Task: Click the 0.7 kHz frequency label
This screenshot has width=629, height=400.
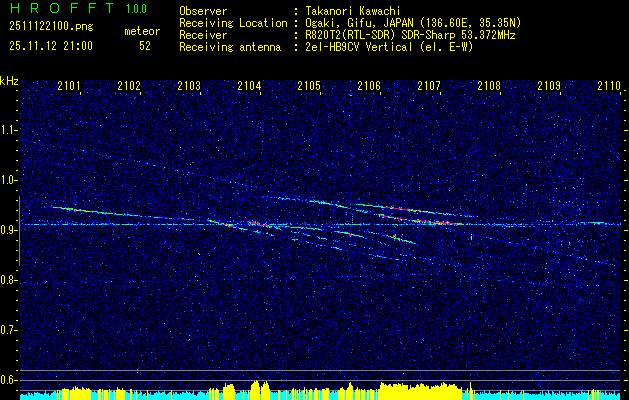Action: (9, 330)
